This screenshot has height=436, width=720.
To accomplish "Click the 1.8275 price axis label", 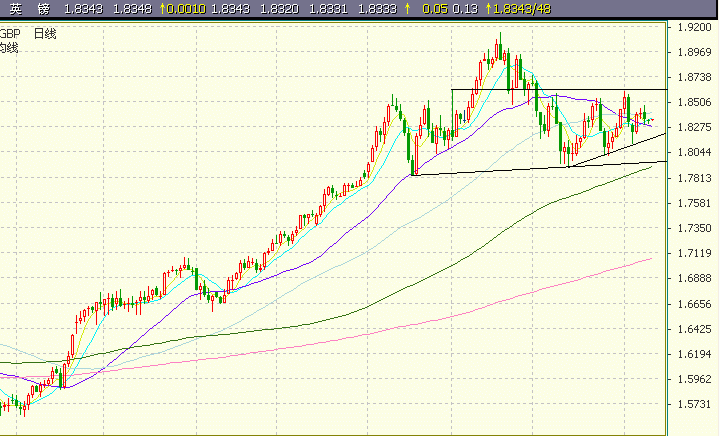I will (695, 127).
